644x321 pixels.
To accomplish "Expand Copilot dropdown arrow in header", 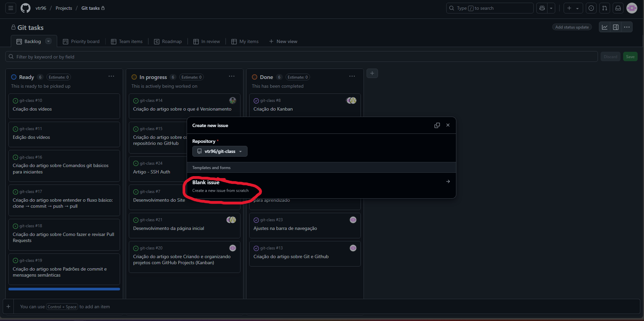I will pos(551,8).
